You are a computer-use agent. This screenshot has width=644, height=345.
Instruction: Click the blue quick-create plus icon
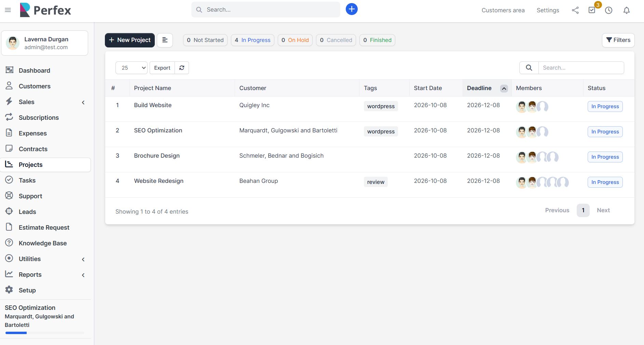352,9
